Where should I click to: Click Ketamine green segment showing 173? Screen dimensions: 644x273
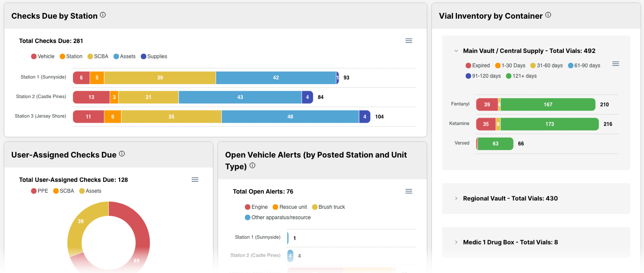pyautogui.click(x=549, y=124)
